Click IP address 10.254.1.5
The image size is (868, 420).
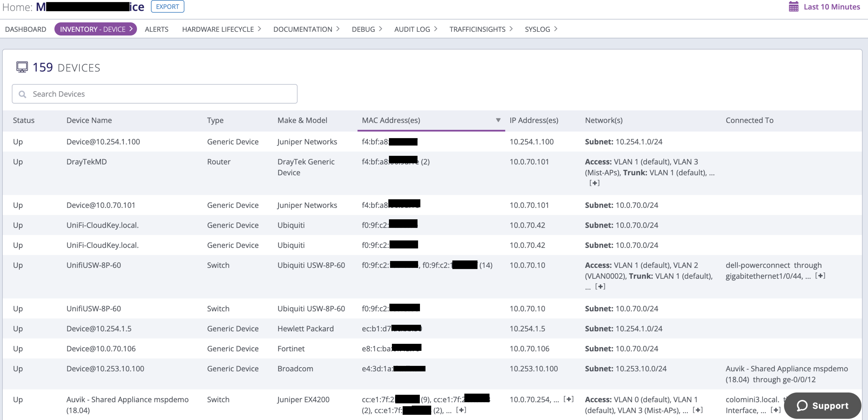point(527,329)
